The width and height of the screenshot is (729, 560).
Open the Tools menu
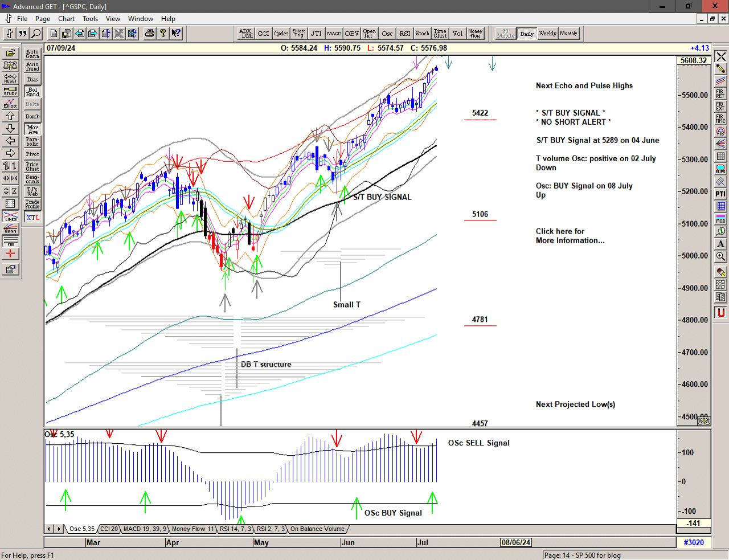90,19
